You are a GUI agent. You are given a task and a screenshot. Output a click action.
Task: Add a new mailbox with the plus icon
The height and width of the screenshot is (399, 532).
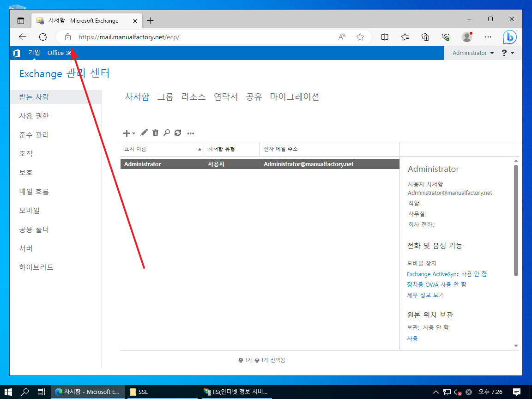pos(127,133)
